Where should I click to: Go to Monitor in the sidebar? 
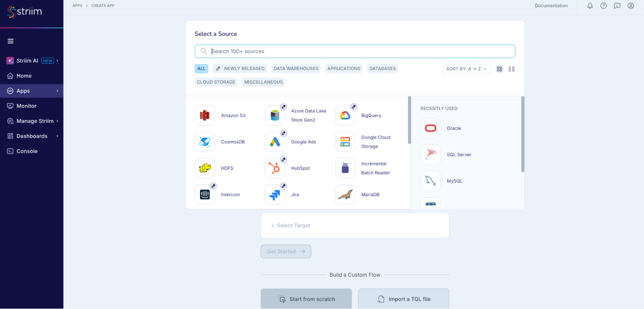click(x=26, y=106)
